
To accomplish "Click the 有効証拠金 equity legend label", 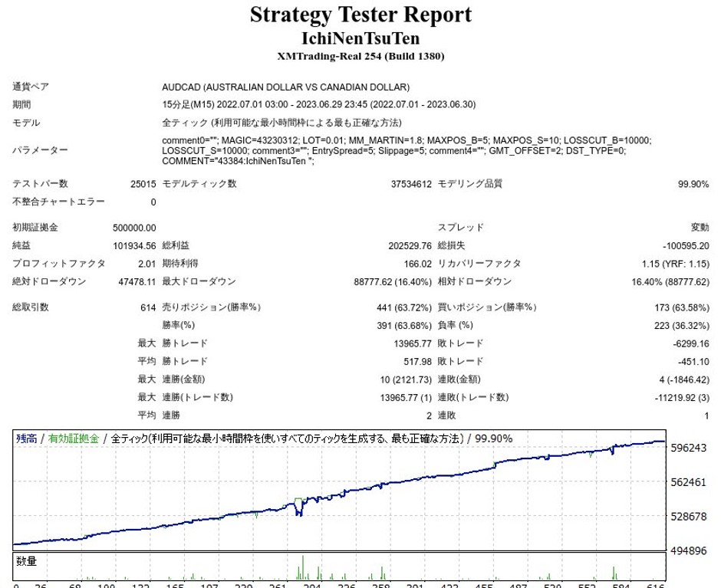I will (x=74, y=439).
